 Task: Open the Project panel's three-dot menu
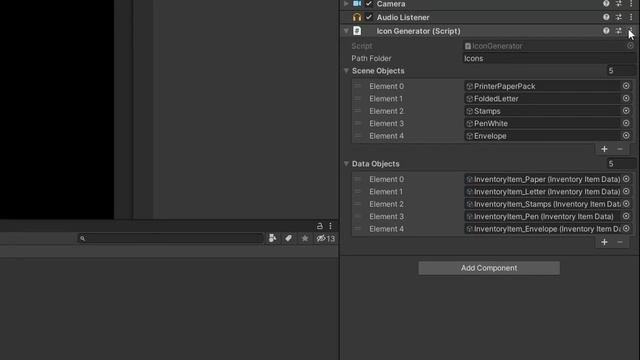(331, 226)
